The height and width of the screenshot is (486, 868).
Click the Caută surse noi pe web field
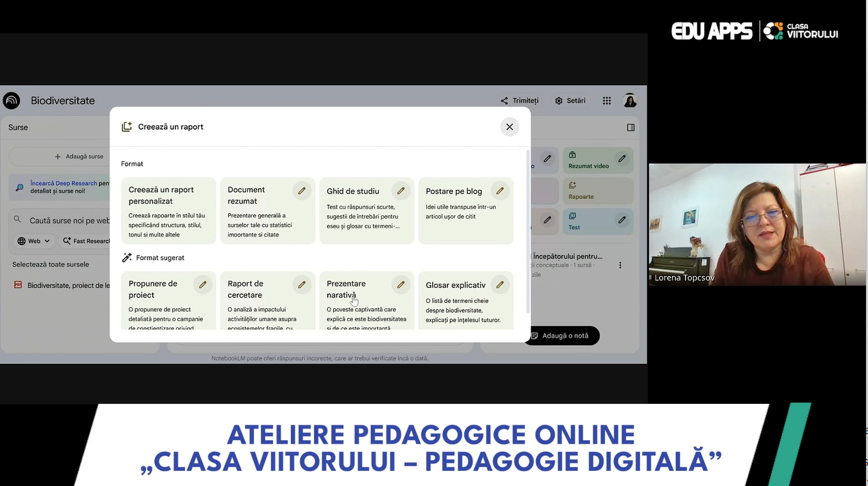68,221
